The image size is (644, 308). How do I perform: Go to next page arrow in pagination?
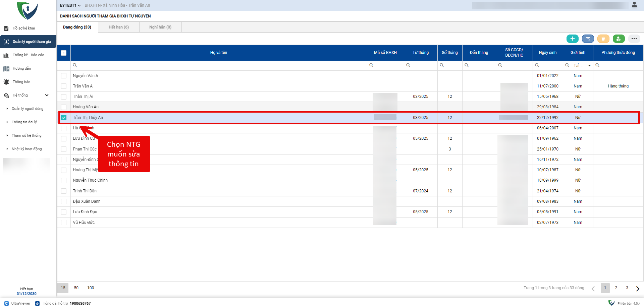(x=637, y=289)
